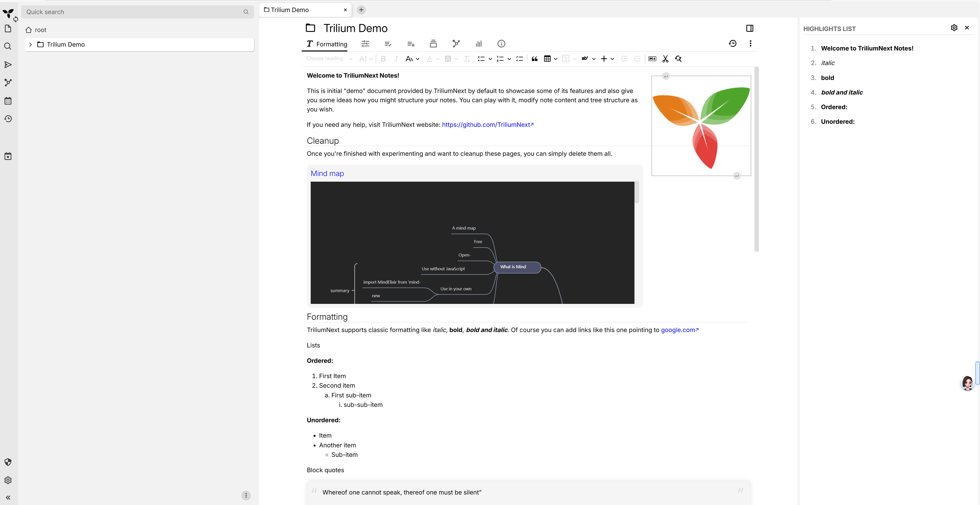This screenshot has height=505, width=980.
Task: Open the Choose heading dropdown
Action: (329, 59)
